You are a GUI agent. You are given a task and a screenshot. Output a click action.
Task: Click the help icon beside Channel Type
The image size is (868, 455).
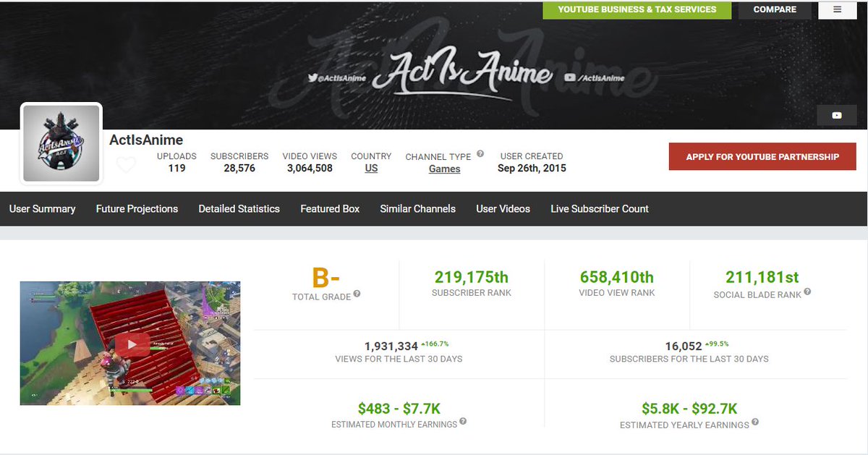(480, 154)
